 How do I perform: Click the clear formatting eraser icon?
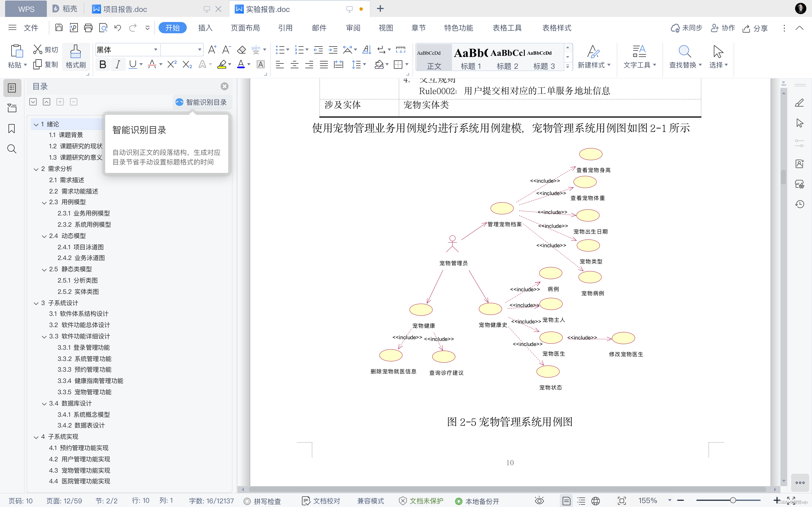click(x=241, y=50)
